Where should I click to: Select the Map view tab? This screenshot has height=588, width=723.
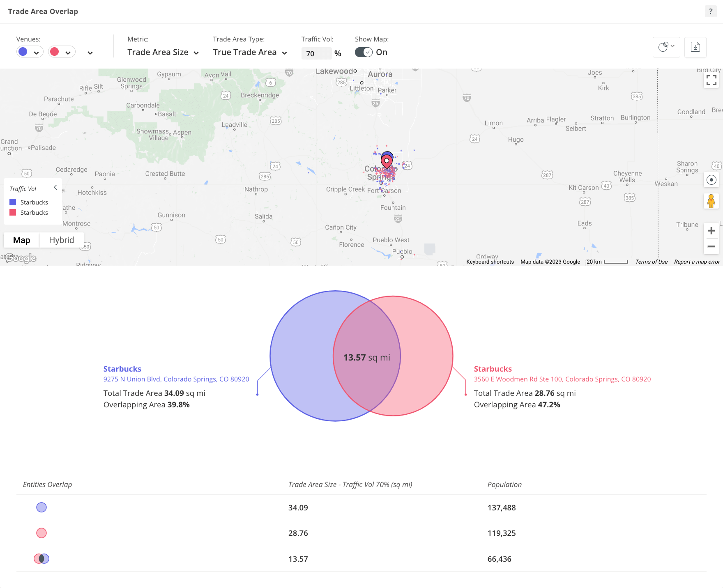[x=21, y=240]
